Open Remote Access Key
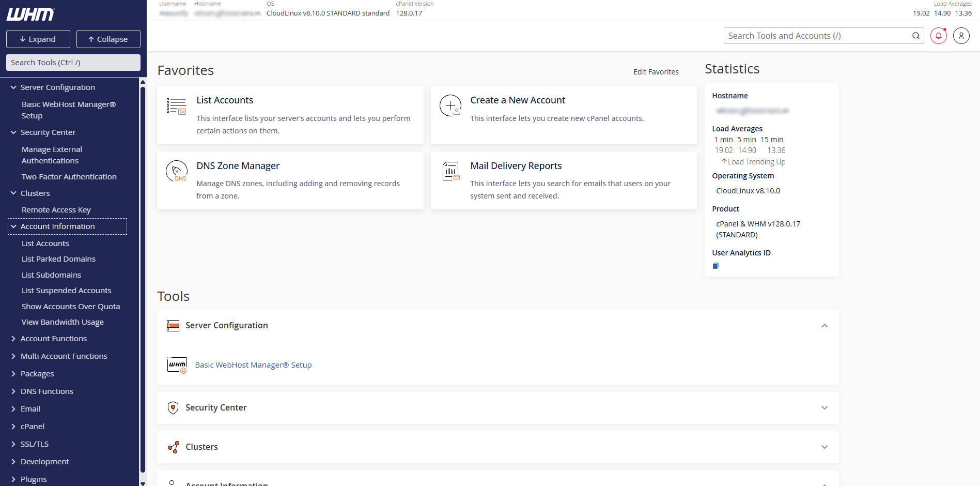Viewport: 980px width, 486px height. pos(56,210)
